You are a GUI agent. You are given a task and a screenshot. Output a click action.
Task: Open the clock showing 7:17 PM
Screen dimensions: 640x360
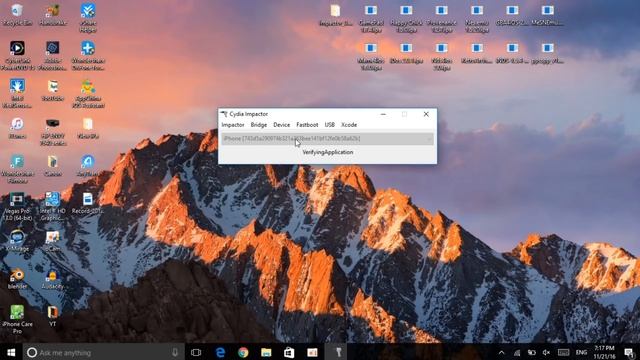click(x=604, y=352)
